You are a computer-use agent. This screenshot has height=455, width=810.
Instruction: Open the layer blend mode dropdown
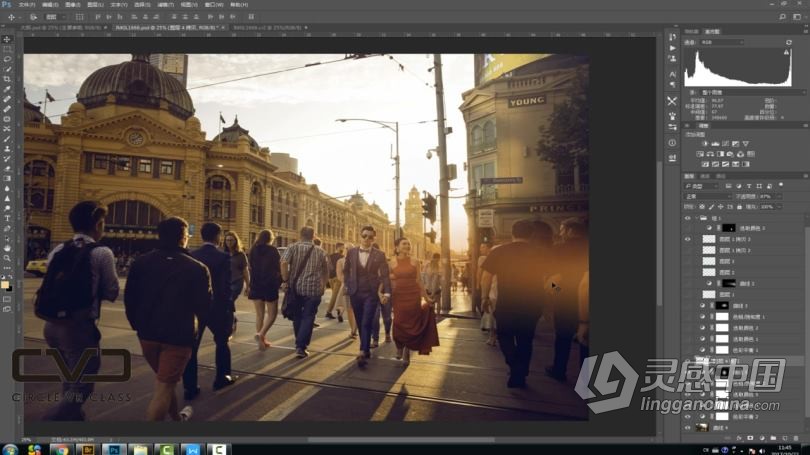[708, 196]
